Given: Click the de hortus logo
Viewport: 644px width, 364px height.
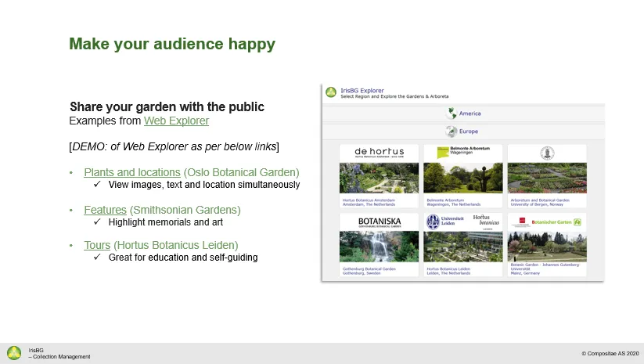Looking at the screenshot, I should pos(379,153).
